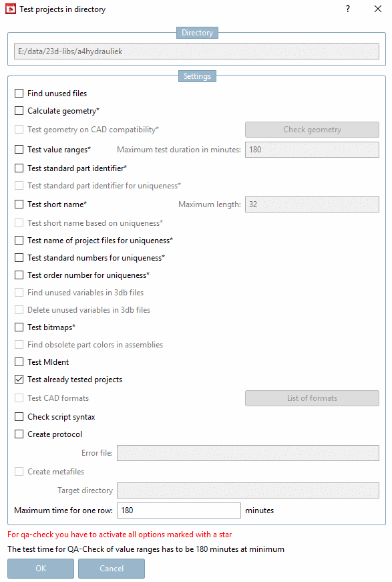Enable the Find unused files option
Screen dimensions: 392x582
coord(18,94)
